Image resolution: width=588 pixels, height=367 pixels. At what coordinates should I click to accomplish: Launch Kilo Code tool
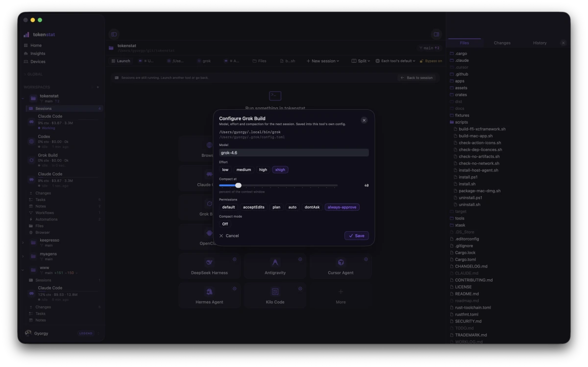(275, 295)
